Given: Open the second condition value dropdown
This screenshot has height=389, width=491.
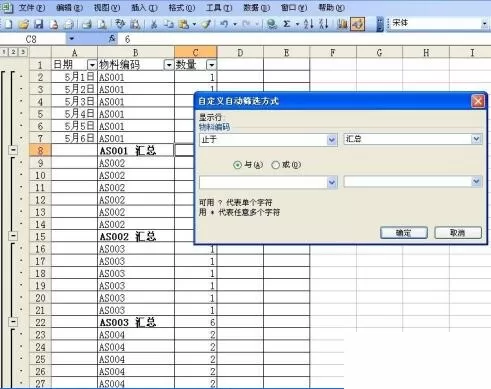Looking at the screenshot, I should pos(477,182).
